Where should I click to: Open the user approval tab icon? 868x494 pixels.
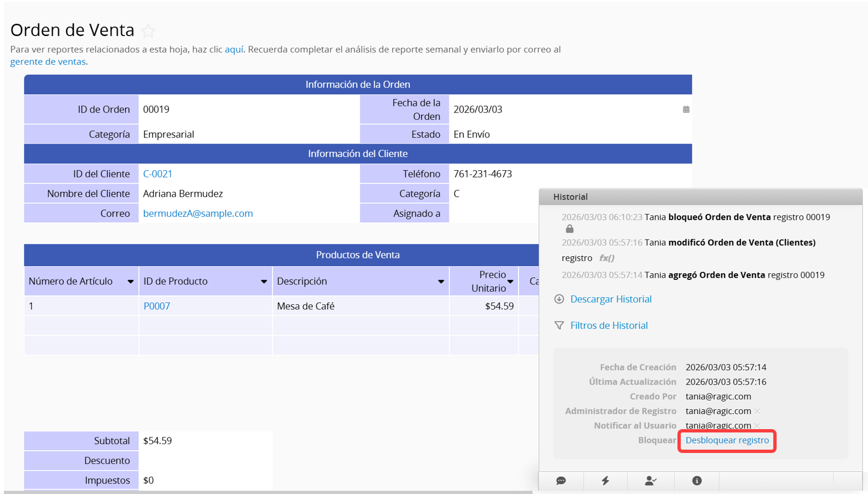650,481
